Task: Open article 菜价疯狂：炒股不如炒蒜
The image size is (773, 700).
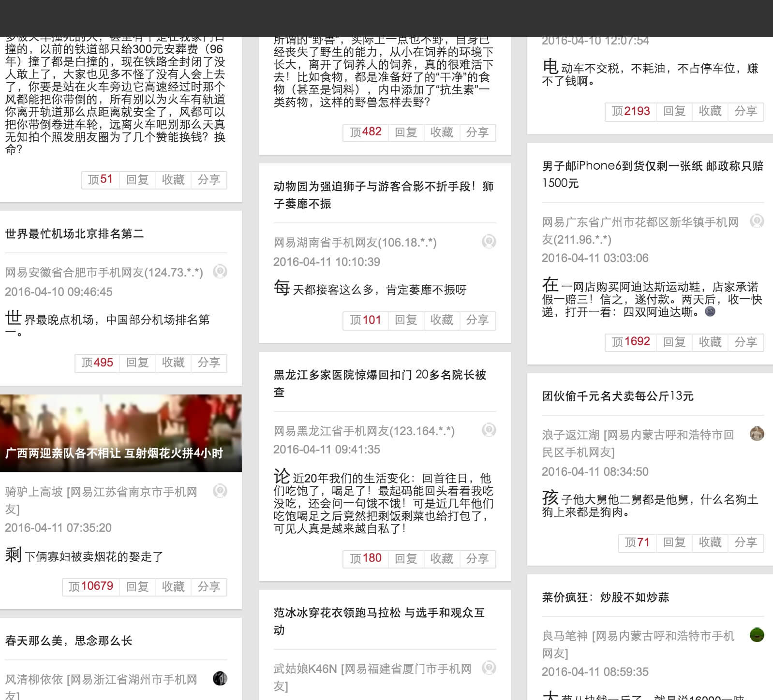Action: click(x=605, y=598)
